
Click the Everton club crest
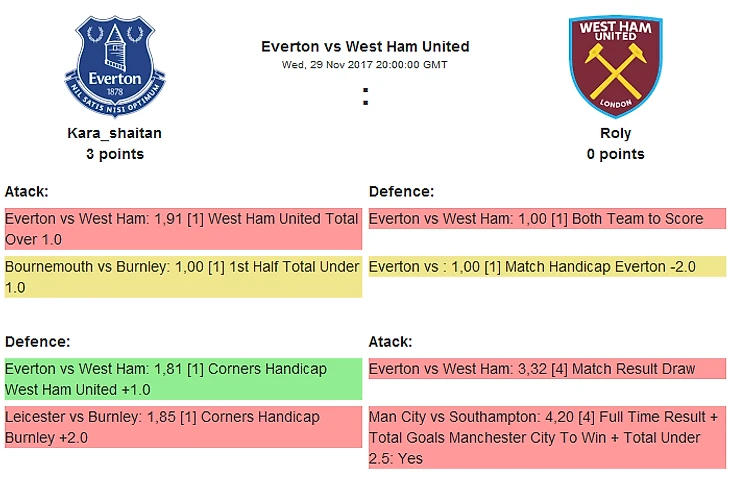[115, 66]
